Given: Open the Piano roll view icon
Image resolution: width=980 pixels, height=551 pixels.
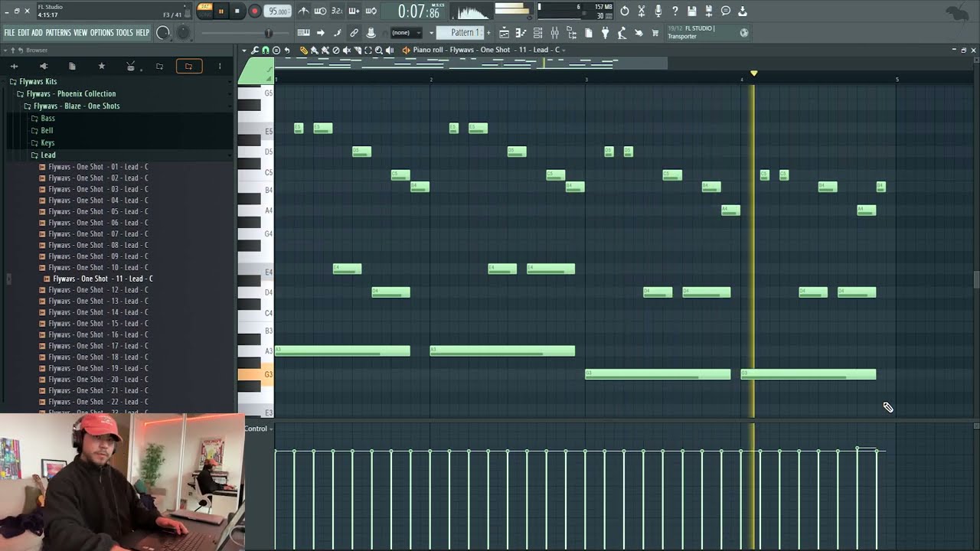Looking at the screenshot, I should pyautogui.click(x=521, y=33).
